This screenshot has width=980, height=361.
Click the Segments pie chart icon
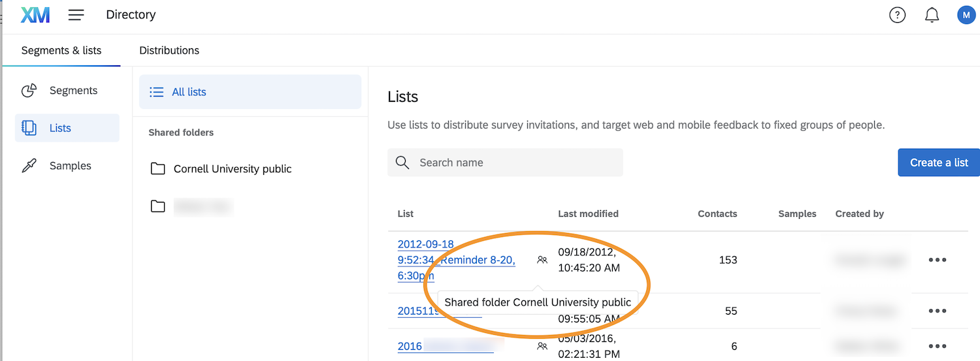point(29,91)
